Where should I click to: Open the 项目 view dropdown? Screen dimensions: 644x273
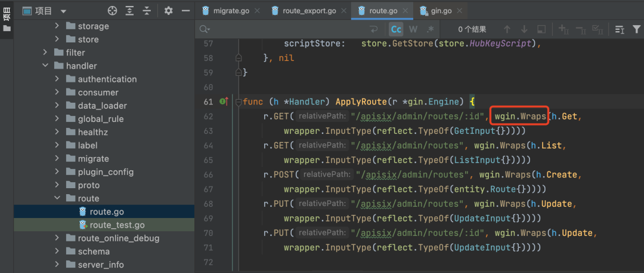point(63,11)
